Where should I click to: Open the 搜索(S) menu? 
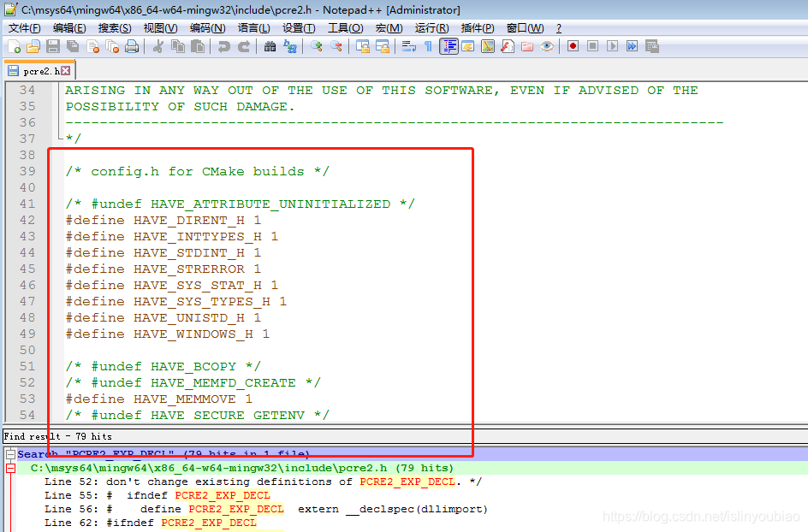coord(115,28)
